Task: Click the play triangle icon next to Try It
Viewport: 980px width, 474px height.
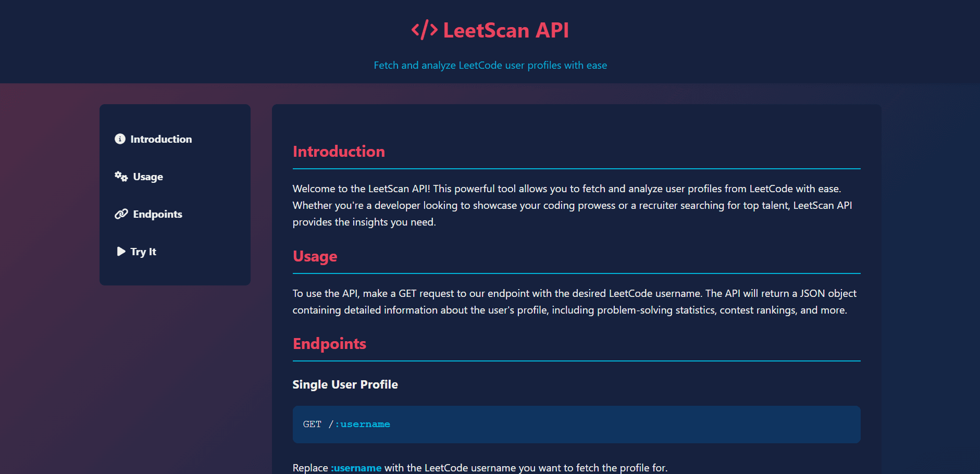Action: pos(120,251)
